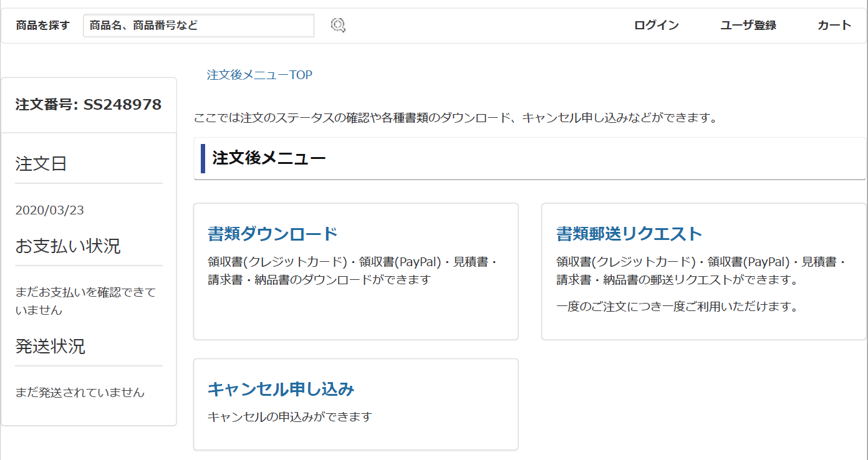This screenshot has width=868, height=460.
Task: Click the product search input box
Action: click(x=198, y=26)
